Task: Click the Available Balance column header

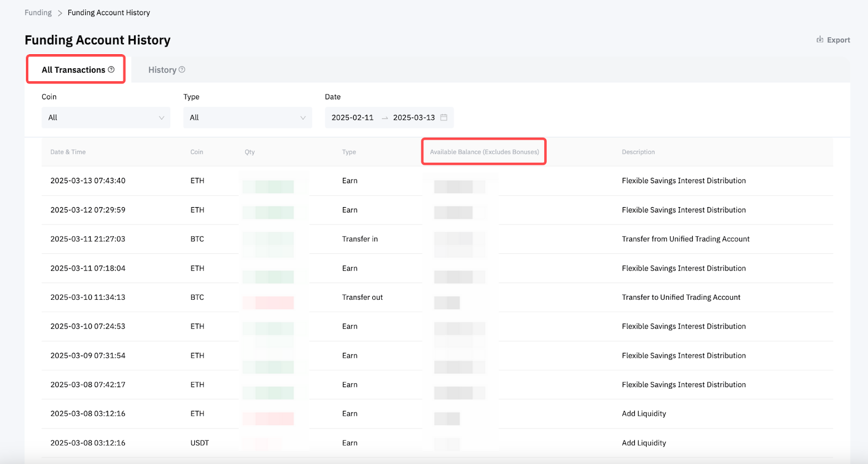Action: pos(484,152)
